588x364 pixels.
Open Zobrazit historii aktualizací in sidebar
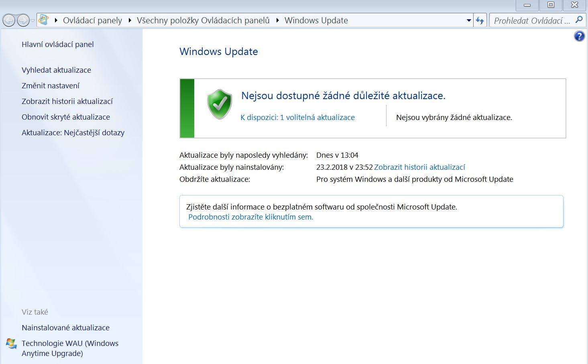click(x=67, y=101)
